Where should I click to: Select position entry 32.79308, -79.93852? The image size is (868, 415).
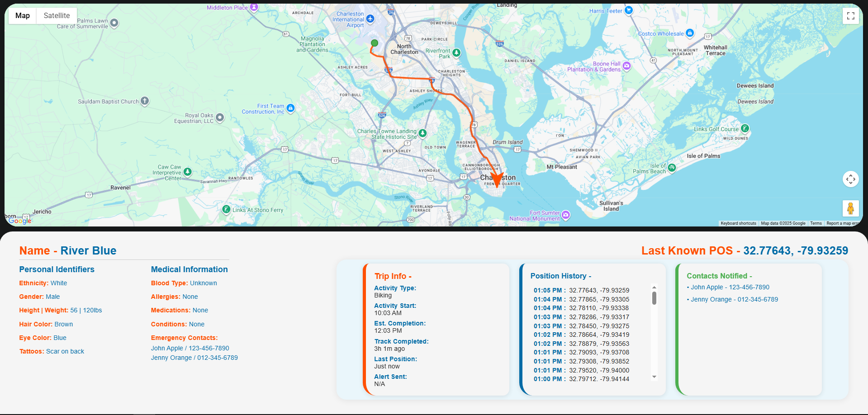581,361
